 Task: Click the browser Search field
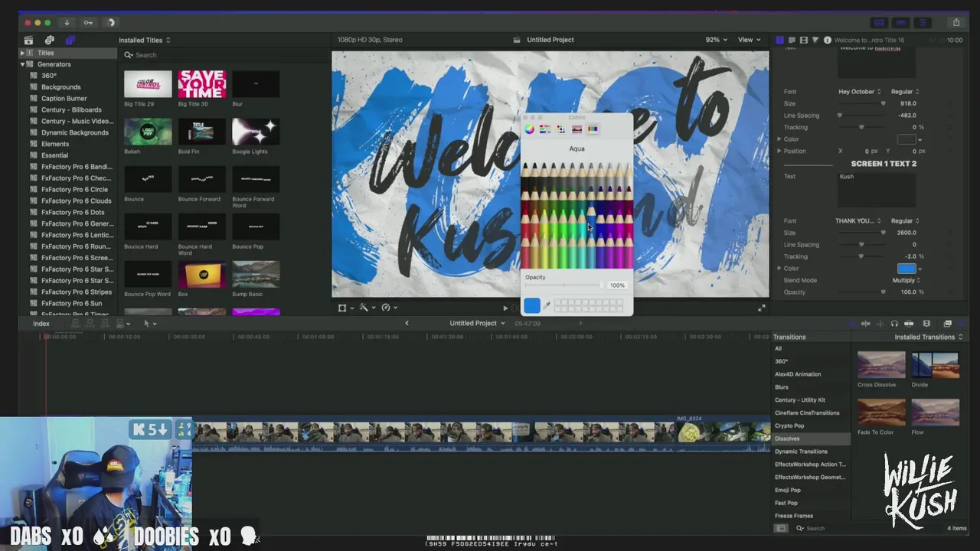pyautogui.click(x=226, y=55)
